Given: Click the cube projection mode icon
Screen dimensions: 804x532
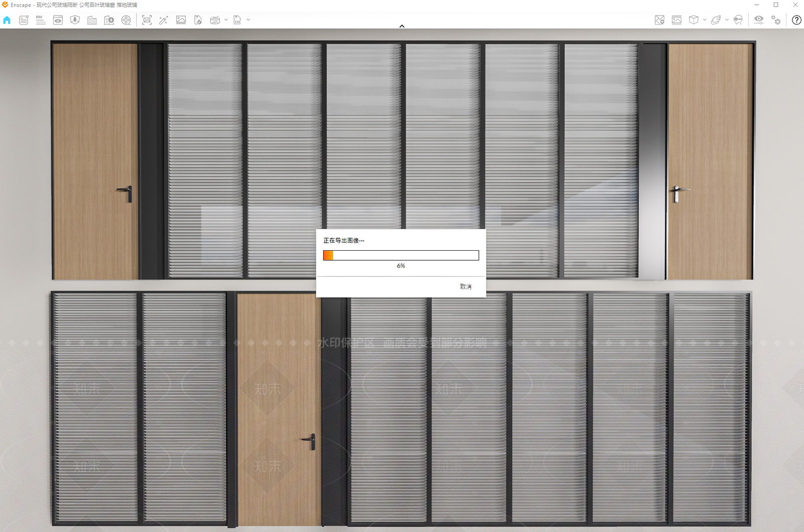Looking at the screenshot, I should point(694,20).
